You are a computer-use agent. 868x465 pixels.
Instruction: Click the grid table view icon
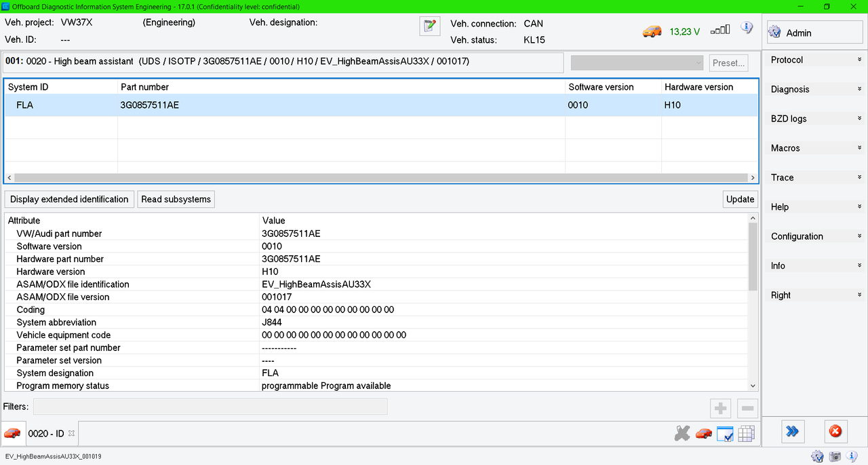[x=747, y=433]
